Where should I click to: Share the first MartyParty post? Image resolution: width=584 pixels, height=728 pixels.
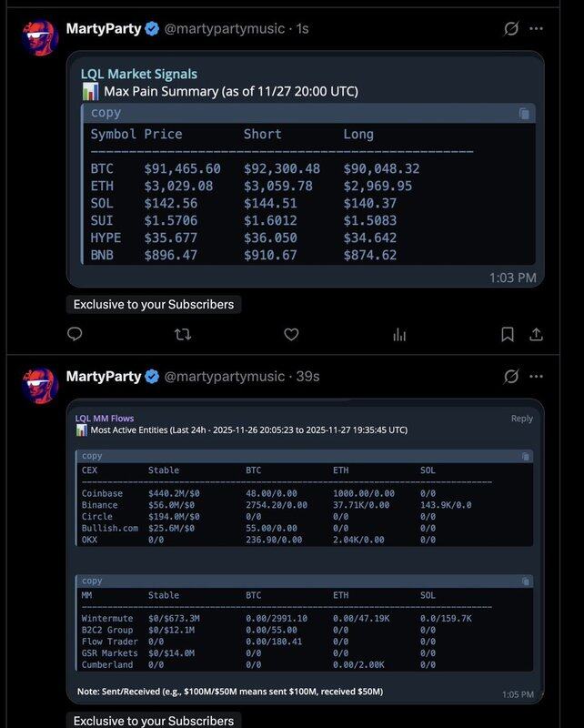[537, 335]
